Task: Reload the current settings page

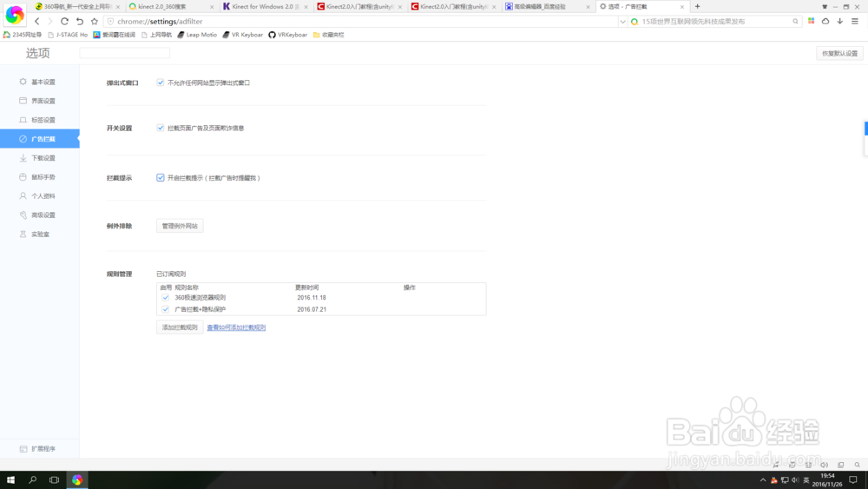Action: [x=64, y=21]
